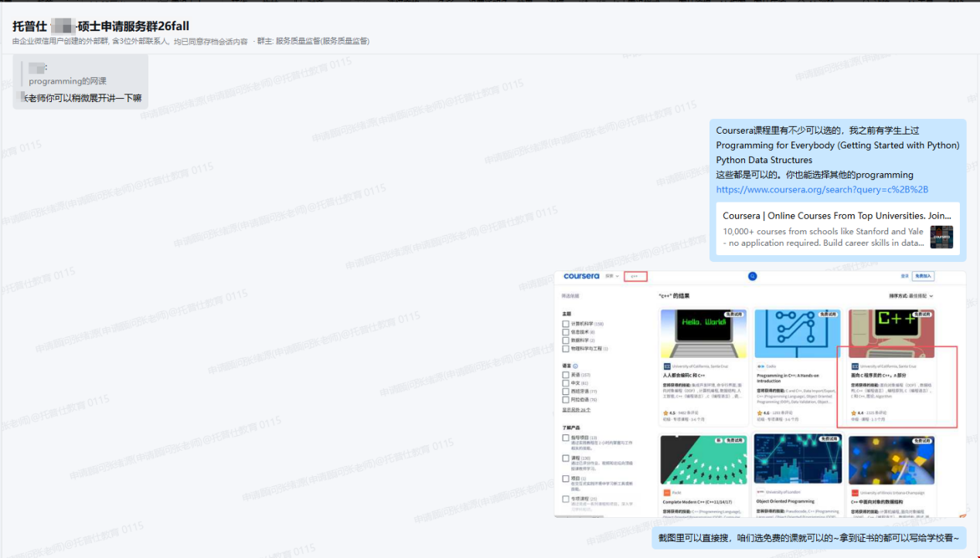
Task: Expand 显示另外 26 个 languages
Action: tap(576, 410)
